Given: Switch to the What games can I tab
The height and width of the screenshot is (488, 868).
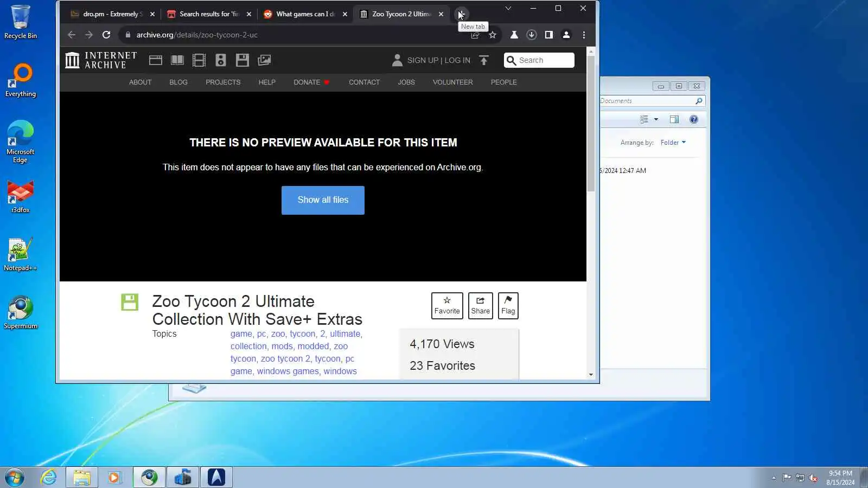Looking at the screenshot, I should tap(306, 14).
